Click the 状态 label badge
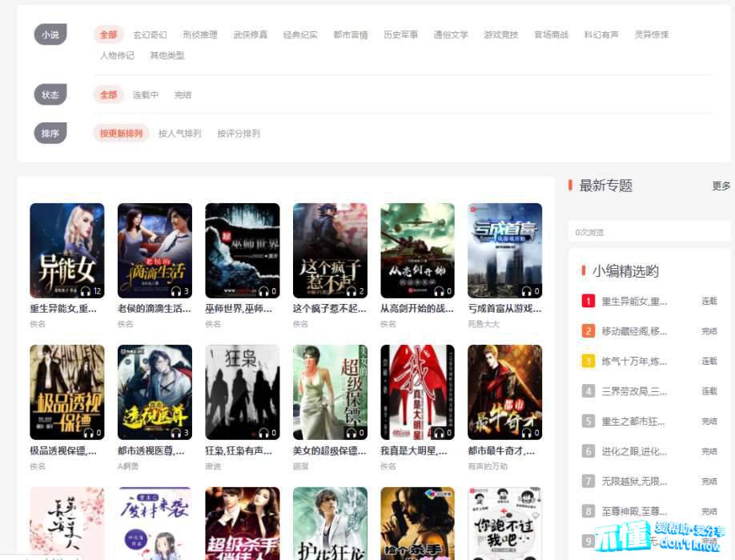 [x=50, y=95]
